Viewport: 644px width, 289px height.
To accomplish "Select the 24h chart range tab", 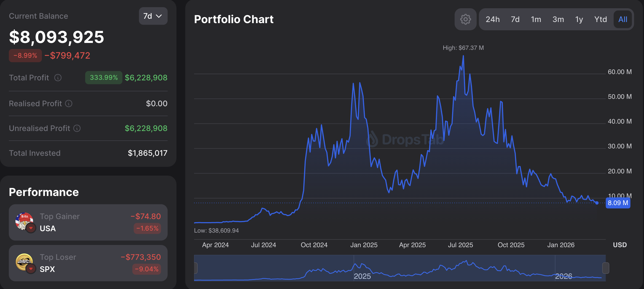I will click(493, 19).
